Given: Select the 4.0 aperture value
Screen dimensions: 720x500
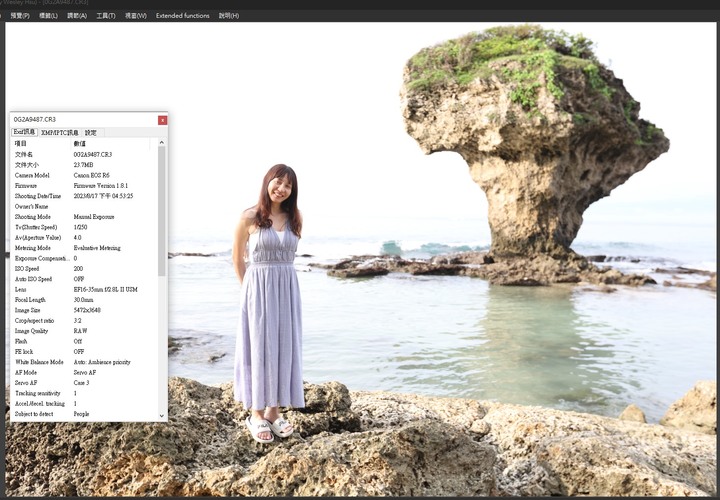Looking at the screenshot, I should pyautogui.click(x=77, y=237).
